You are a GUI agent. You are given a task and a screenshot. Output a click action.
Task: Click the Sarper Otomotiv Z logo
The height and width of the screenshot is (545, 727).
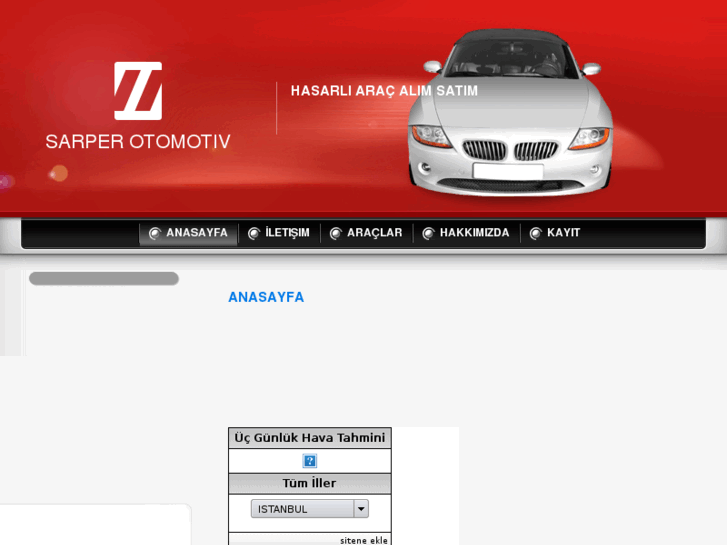[x=138, y=91]
